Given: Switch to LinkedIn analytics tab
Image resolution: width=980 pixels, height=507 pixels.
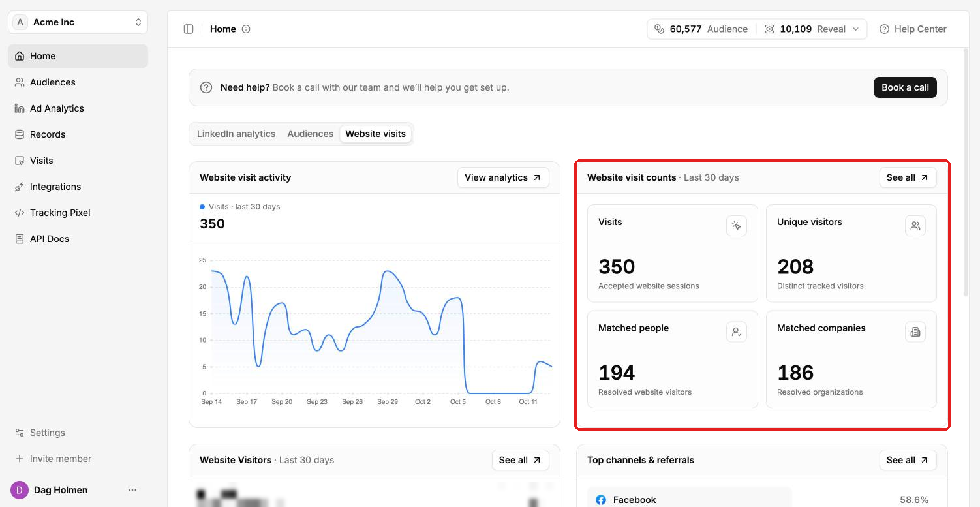Looking at the screenshot, I should click(236, 134).
